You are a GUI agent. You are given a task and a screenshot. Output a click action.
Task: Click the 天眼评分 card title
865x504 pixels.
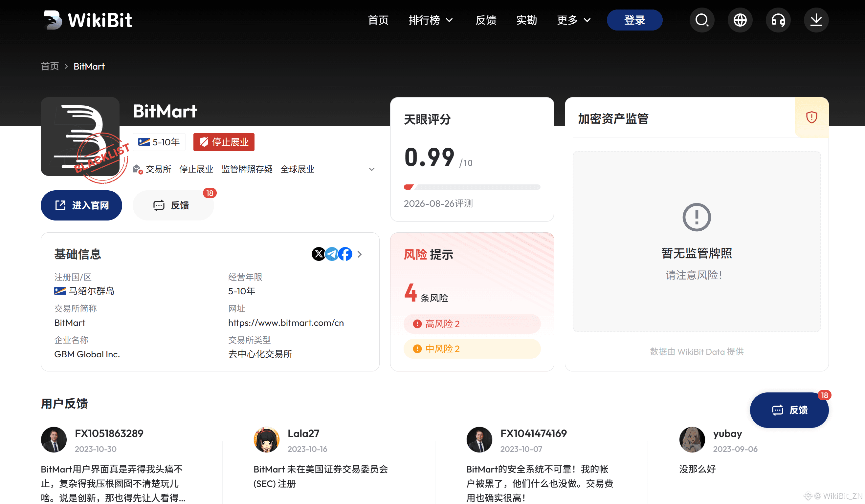click(x=427, y=120)
